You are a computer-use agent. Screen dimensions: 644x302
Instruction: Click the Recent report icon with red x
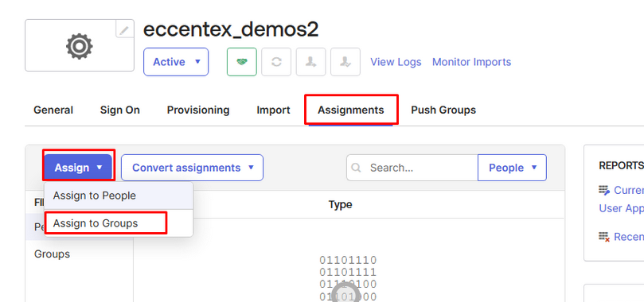(604, 237)
